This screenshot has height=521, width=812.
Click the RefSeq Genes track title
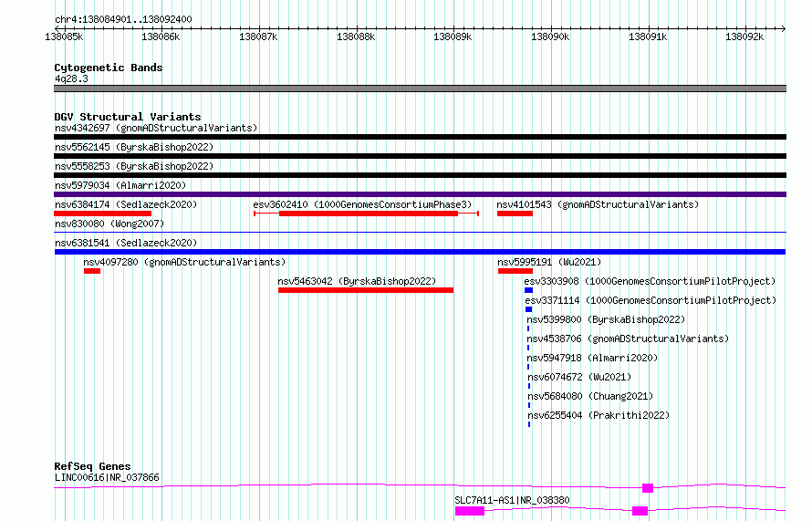(92, 466)
